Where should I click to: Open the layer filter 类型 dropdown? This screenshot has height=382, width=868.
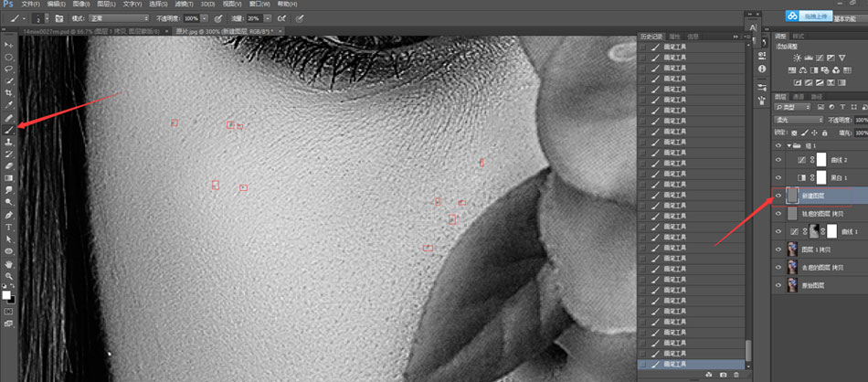(x=793, y=106)
